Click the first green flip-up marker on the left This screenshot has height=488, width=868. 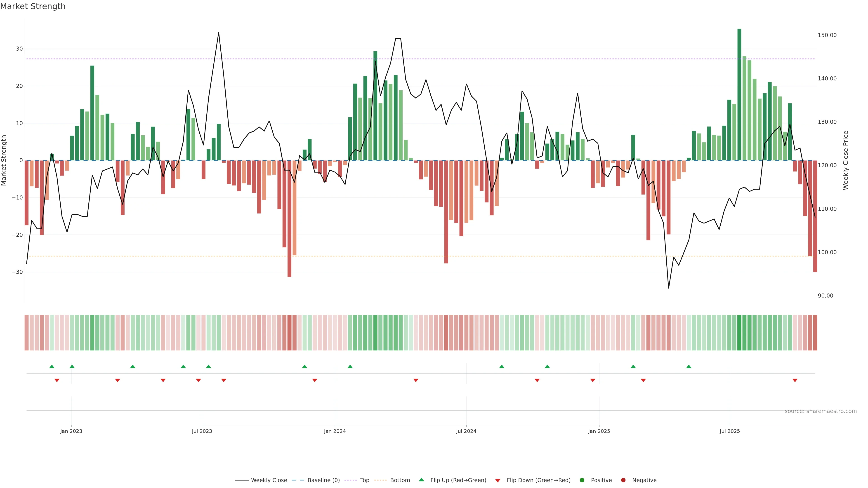point(52,366)
